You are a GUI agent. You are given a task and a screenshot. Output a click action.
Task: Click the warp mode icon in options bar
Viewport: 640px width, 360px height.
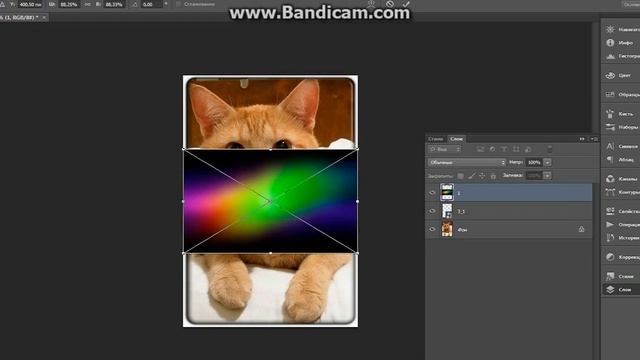[x=371, y=4]
